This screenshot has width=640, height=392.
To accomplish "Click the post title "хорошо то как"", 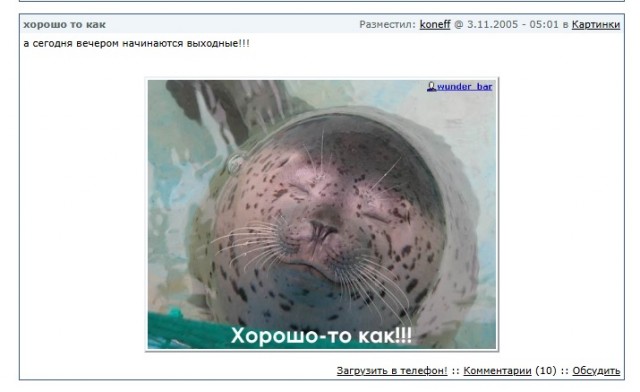I will (x=64, y=24).
